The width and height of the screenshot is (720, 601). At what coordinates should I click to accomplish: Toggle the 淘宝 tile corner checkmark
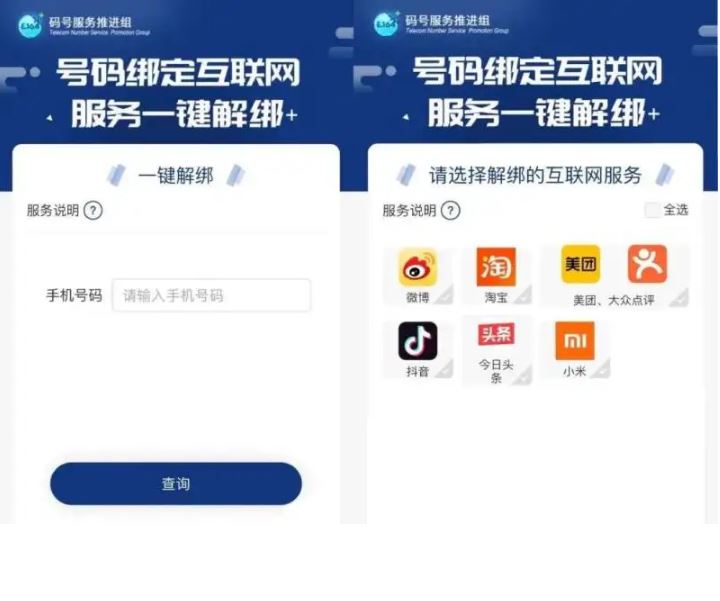click(x=524, y=296)
